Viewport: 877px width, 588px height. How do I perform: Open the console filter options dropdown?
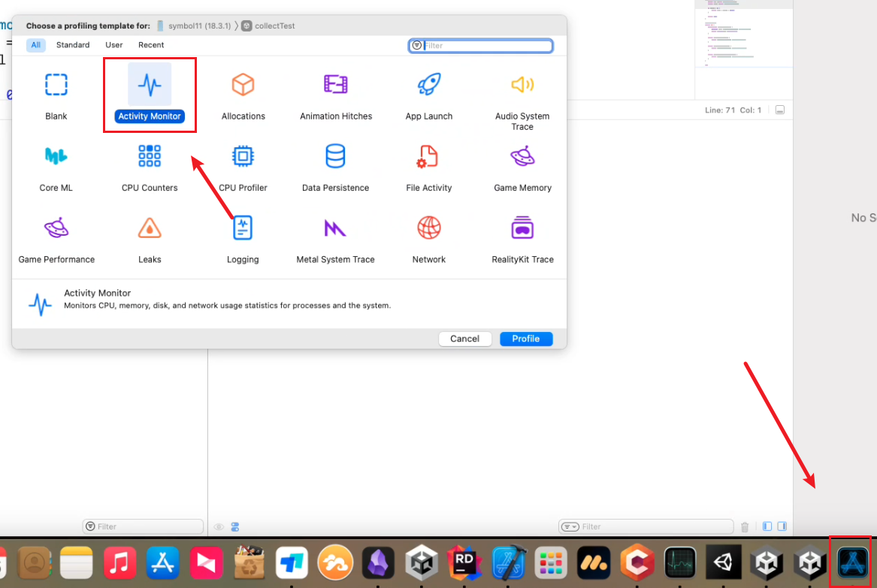(x=570, y=526)
